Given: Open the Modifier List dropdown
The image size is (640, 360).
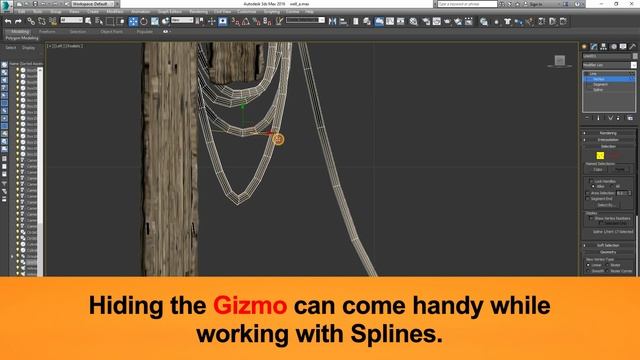Looking at the screenshot, I should coord(609,65).
